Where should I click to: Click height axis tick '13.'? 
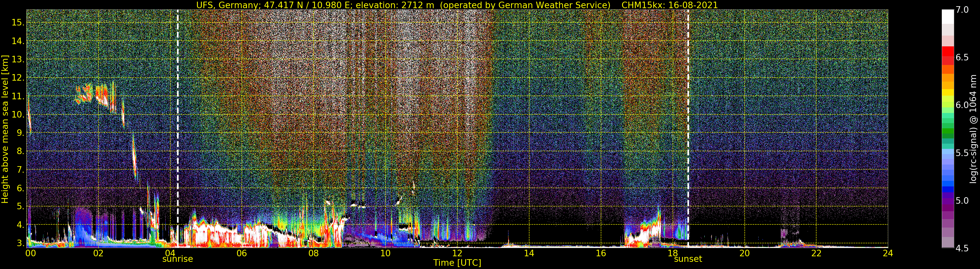(18, 59)
